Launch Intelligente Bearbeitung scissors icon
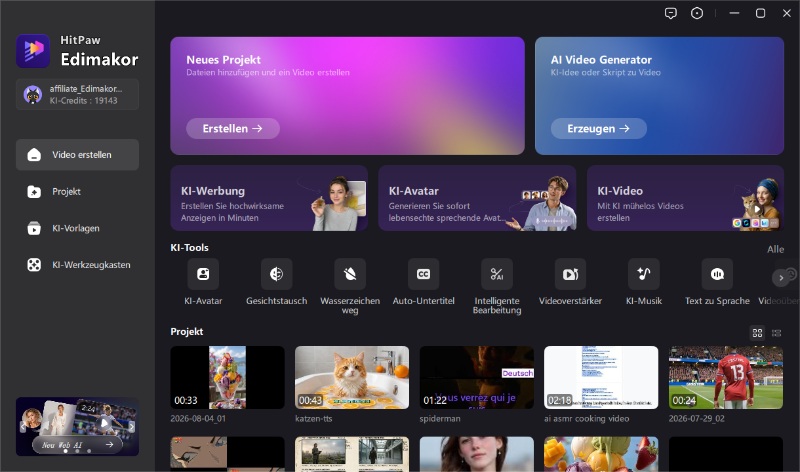This screenshot has height=472, width=800. coord(497,274)
